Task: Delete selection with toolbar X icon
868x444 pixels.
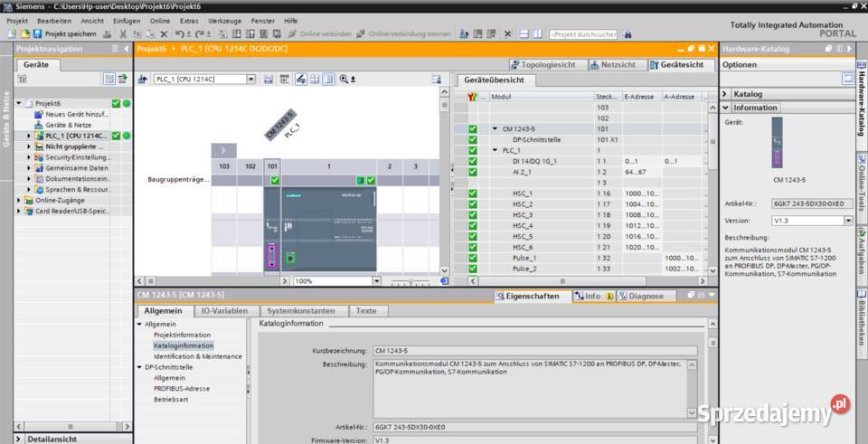Action: click(x=164, y=33)
